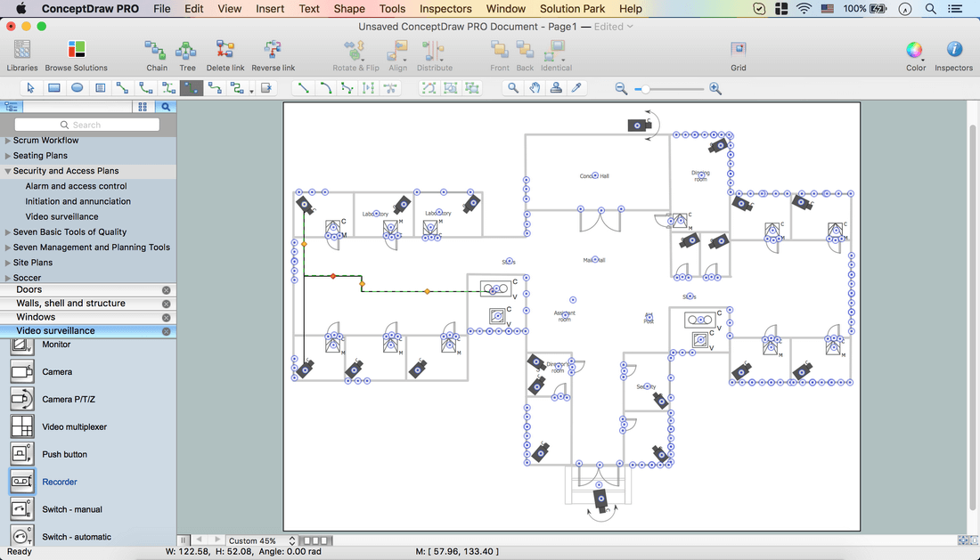This screenshot has height=560, width=980.
Task: Select the hand pan tool
Action: (535, 88)
